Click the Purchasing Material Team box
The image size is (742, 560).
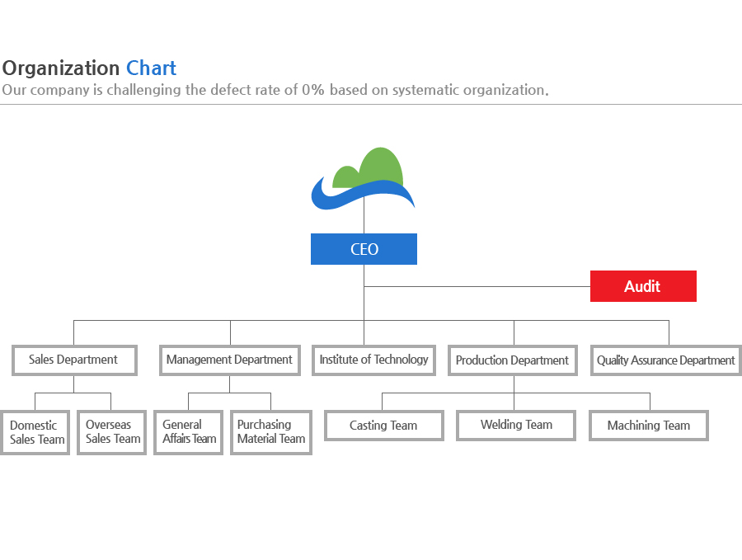[271, 432]
